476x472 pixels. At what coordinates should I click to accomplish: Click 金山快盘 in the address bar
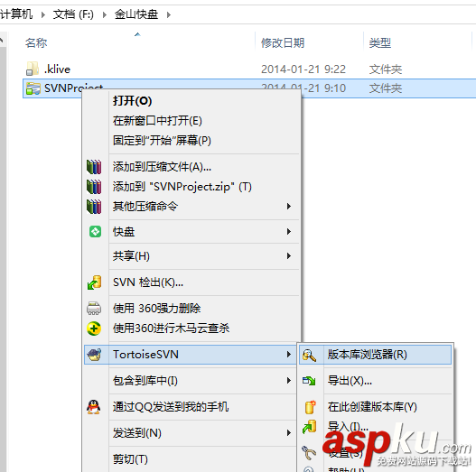pos(136,14)
